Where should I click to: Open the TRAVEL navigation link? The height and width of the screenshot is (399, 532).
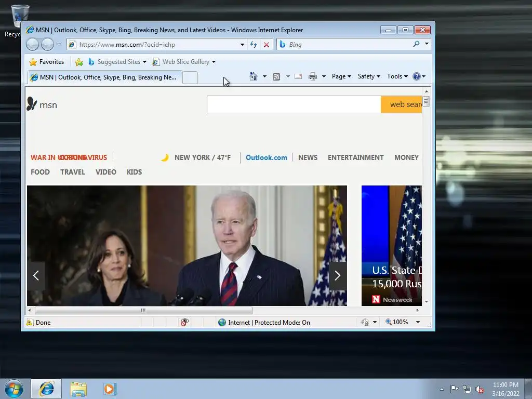coord(73,172)
